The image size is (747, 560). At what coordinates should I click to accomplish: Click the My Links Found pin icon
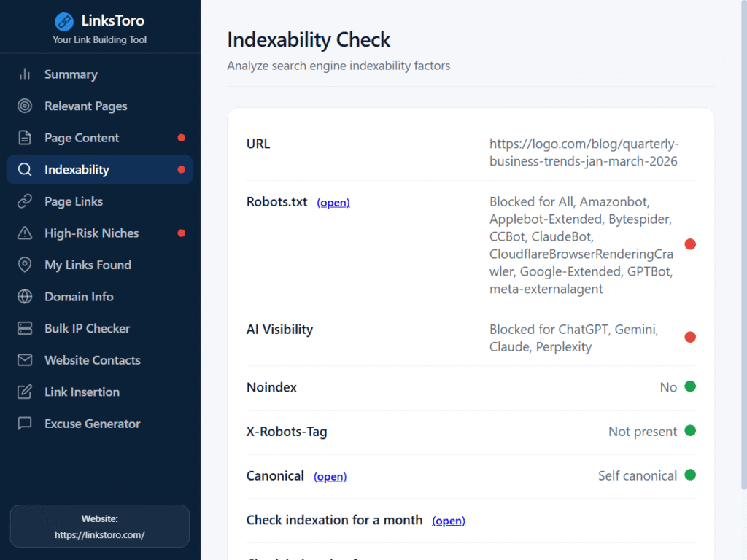(25, 265)
